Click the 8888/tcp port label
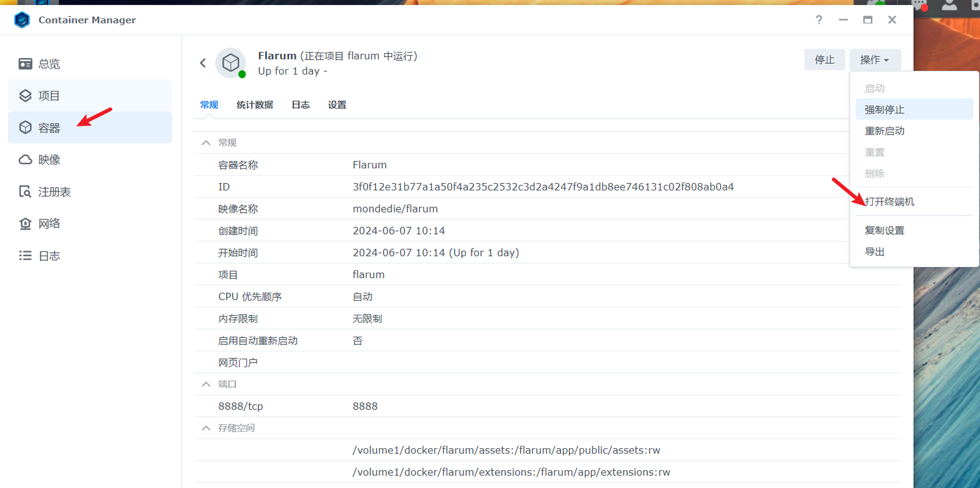This screenshot has width=980, height=488. pyautogui.click(x=241, y=406)
